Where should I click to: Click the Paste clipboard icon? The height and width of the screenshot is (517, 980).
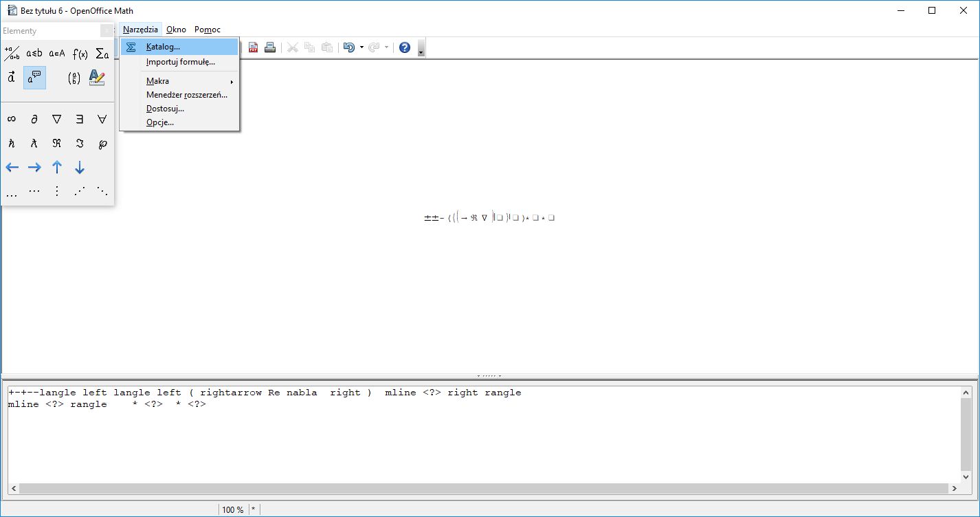(x=327, y=47)
